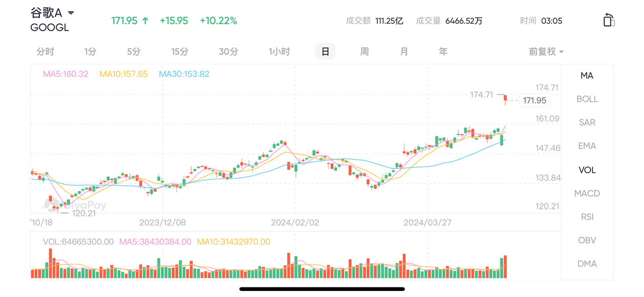The width and height of the screenshot is (644, 297).
Task: Select the 日 daily chart tab
Action: 326,51
